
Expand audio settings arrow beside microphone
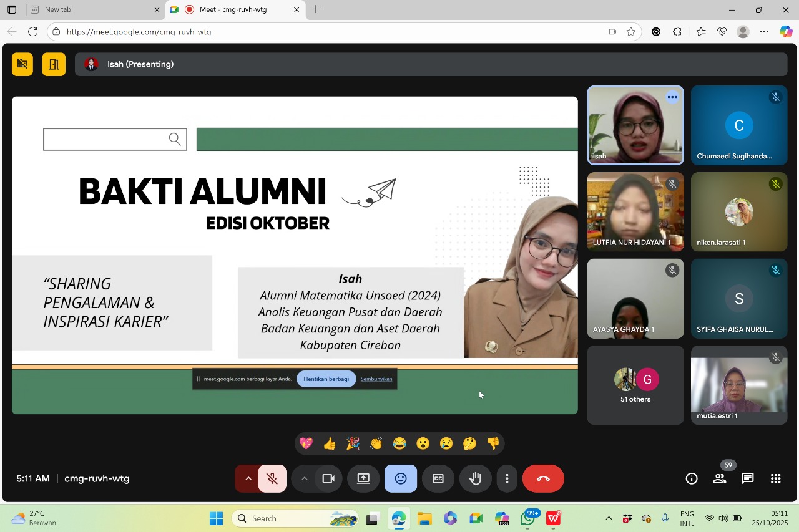click(x=248, y=479)
